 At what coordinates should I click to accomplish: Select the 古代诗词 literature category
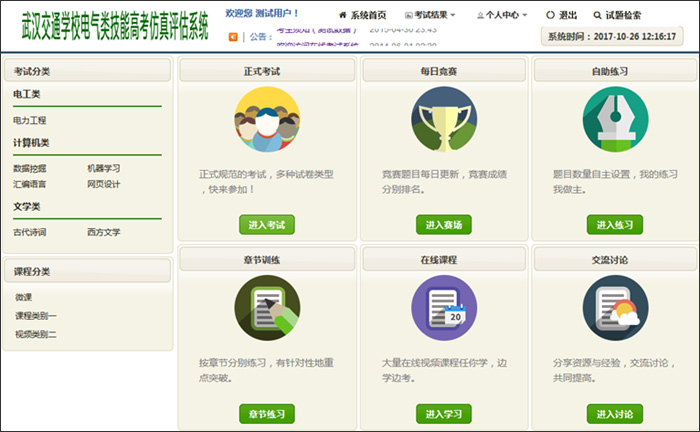tap(30, 232)
